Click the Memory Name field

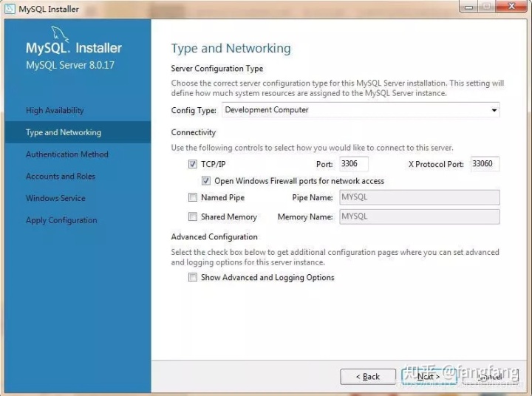tap(420, 216)
